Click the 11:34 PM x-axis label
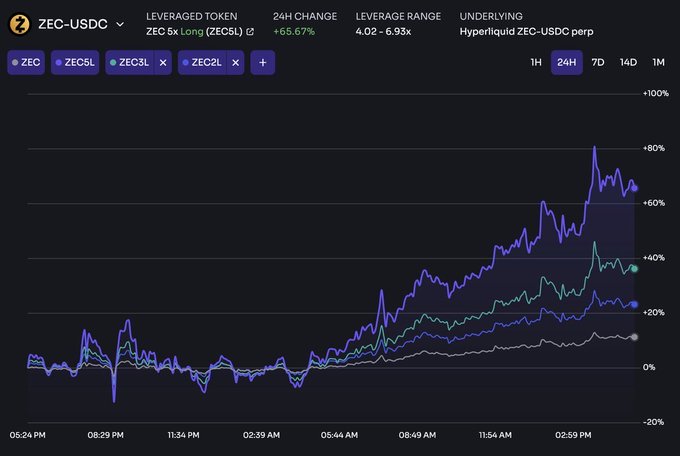This screenshot has width=680, height=456. point(183,435)
